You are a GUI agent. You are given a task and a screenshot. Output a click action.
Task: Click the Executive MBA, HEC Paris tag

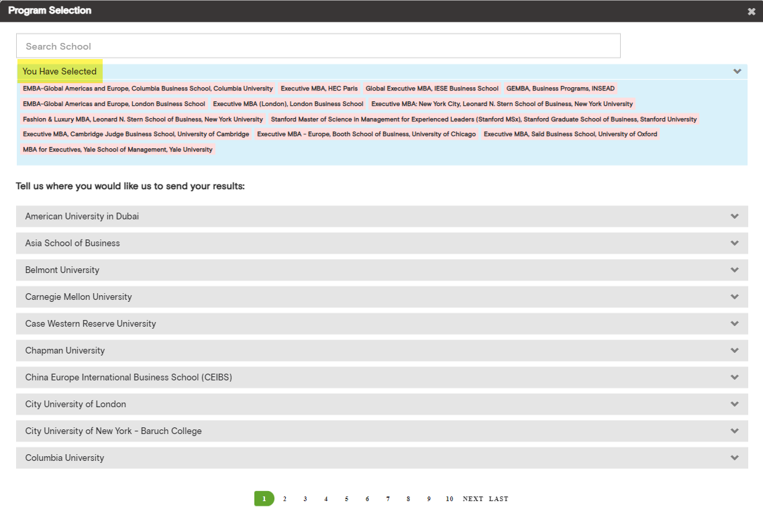319,89
